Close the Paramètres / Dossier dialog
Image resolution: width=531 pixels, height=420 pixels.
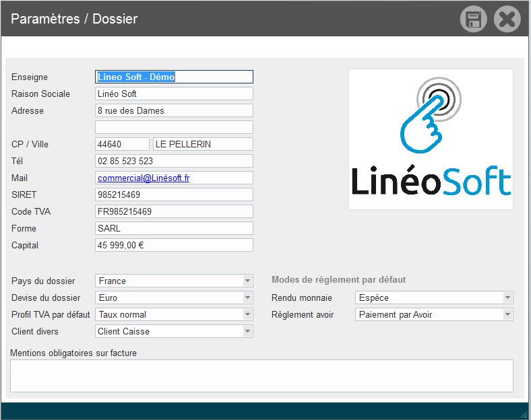click(x=507, y=19)
